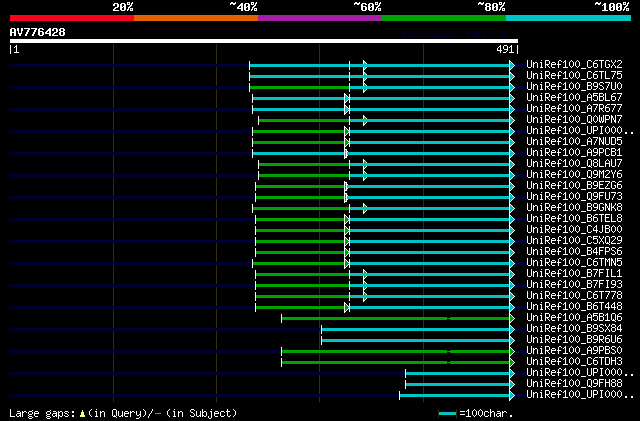Click the red 20% identity color band
Viewport: 640px width, 421px height.
pyautogui.click(x=72, y=18)
